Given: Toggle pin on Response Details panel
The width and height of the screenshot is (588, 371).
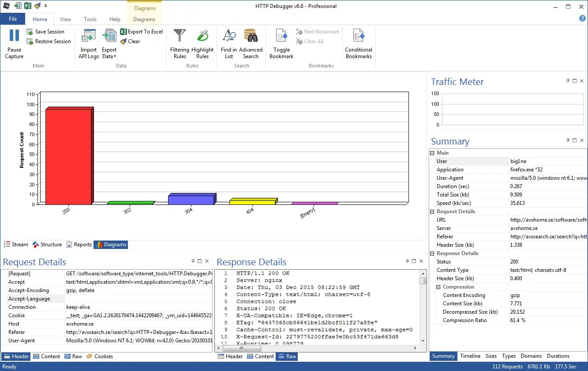Looking at the screenshot, I should pos(407,261).
